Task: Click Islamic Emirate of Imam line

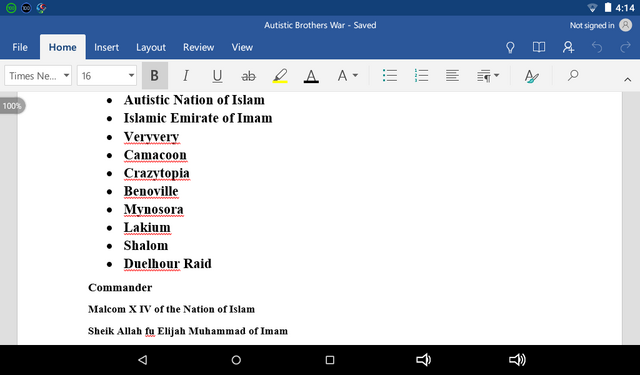Action: (198, 118)
